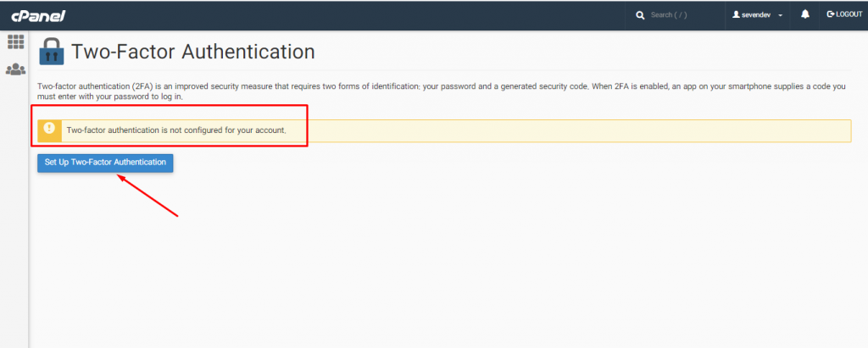Click the padlock icon beside the title
Viewport: 868px width, 348px height.
click(x=52, y=52)
